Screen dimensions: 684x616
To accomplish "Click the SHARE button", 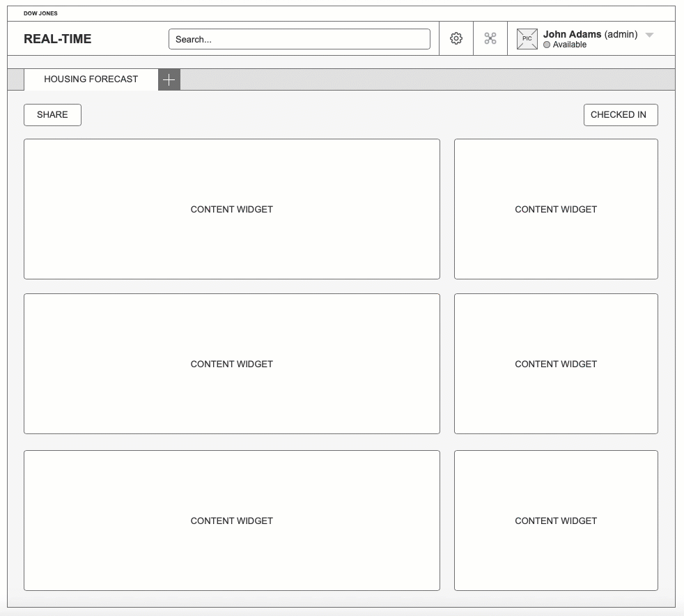I will coord(52,115).
